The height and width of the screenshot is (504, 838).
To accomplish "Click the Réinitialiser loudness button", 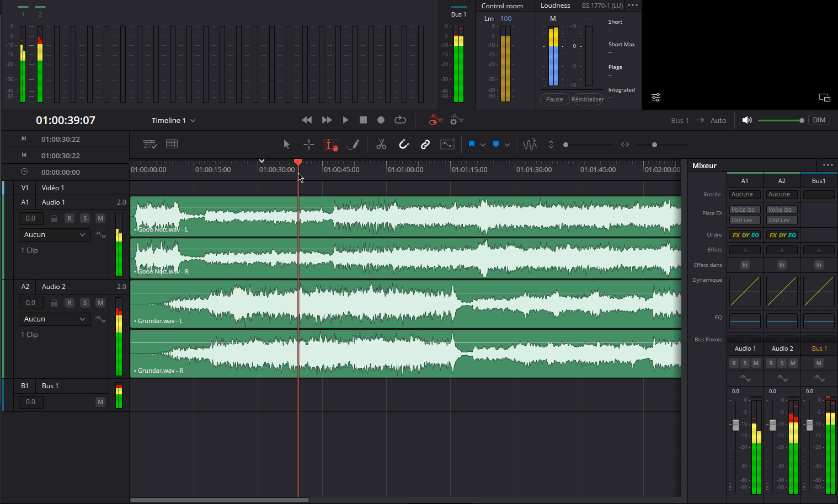I will pyautogui.click(x=587, y=99).
